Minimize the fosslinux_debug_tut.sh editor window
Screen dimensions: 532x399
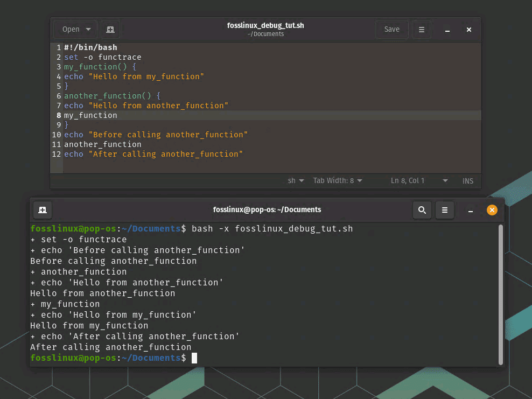[x=447, y=30]
